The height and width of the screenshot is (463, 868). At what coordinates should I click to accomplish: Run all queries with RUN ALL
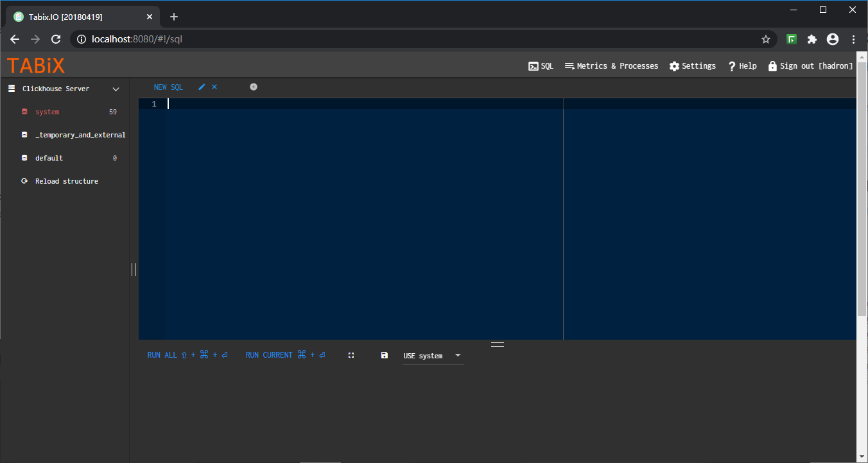click(161, 354)
